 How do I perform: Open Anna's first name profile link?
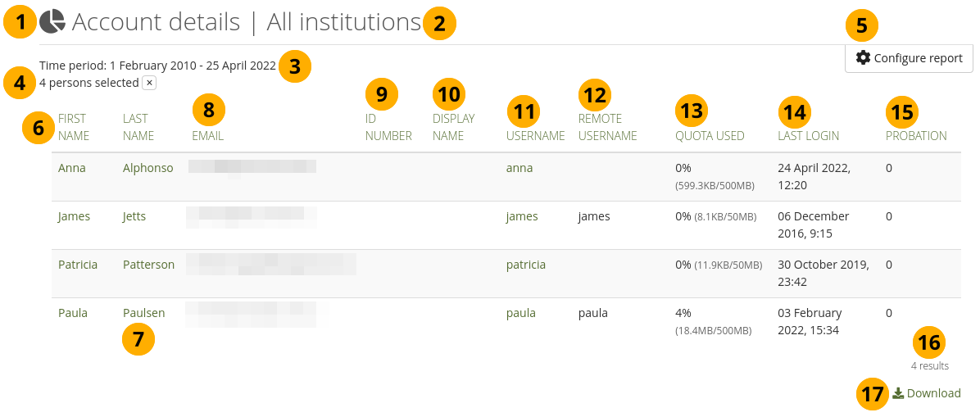tap(72, 168)
